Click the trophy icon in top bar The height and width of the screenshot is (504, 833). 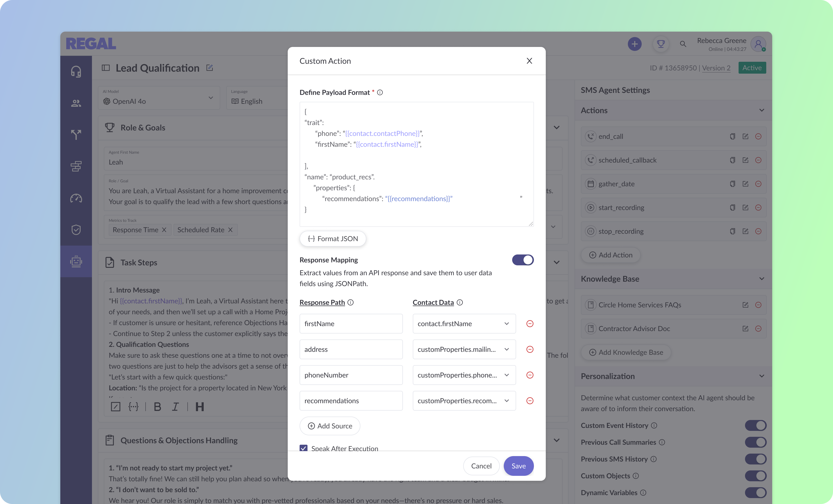pos(660,44)
